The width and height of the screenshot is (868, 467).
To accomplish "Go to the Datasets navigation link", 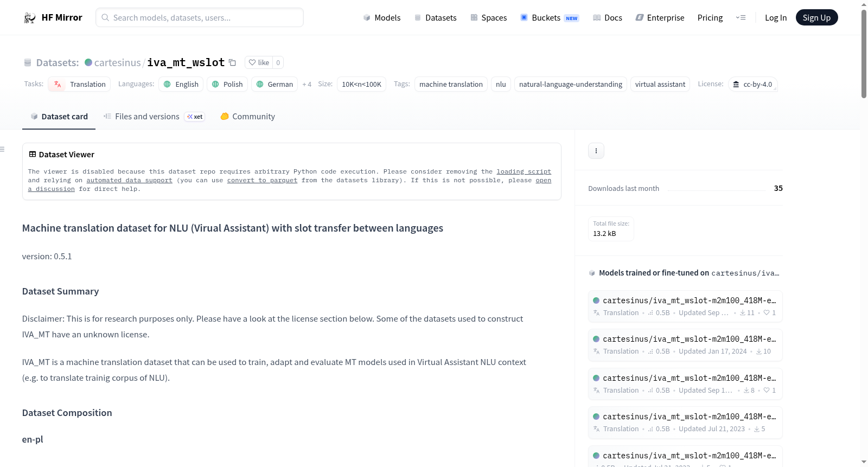I will tap(436, 18).
